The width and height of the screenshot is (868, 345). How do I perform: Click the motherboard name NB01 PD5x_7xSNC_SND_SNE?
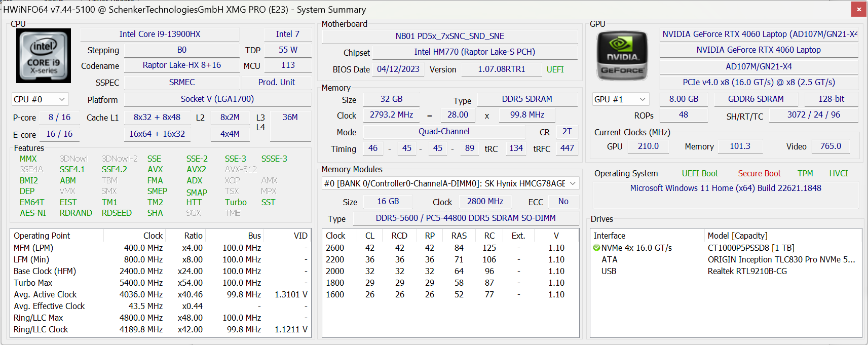click(x=449, y=36)
